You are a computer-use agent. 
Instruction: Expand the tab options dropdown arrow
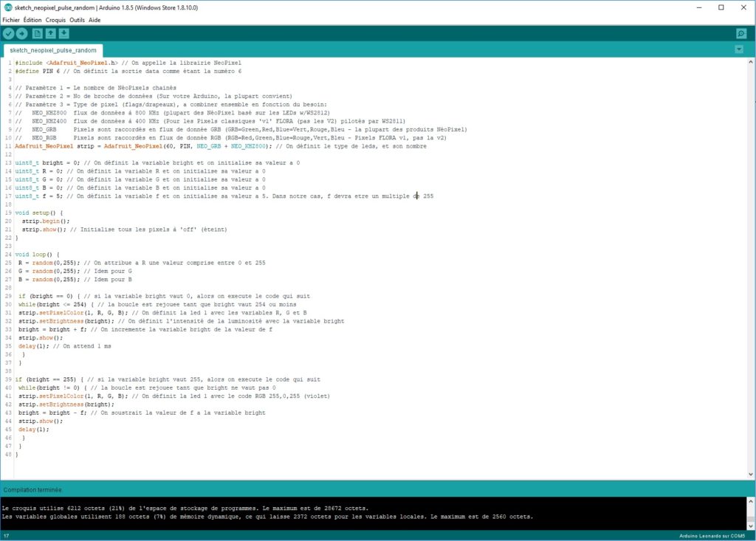point(739,49)
